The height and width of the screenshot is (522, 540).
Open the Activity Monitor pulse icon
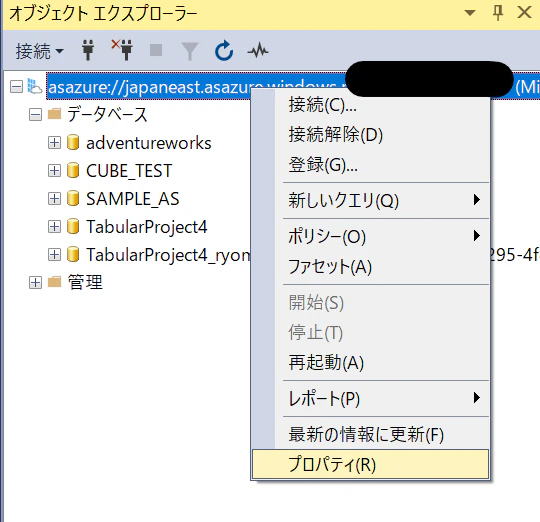[x=258, y=51]
